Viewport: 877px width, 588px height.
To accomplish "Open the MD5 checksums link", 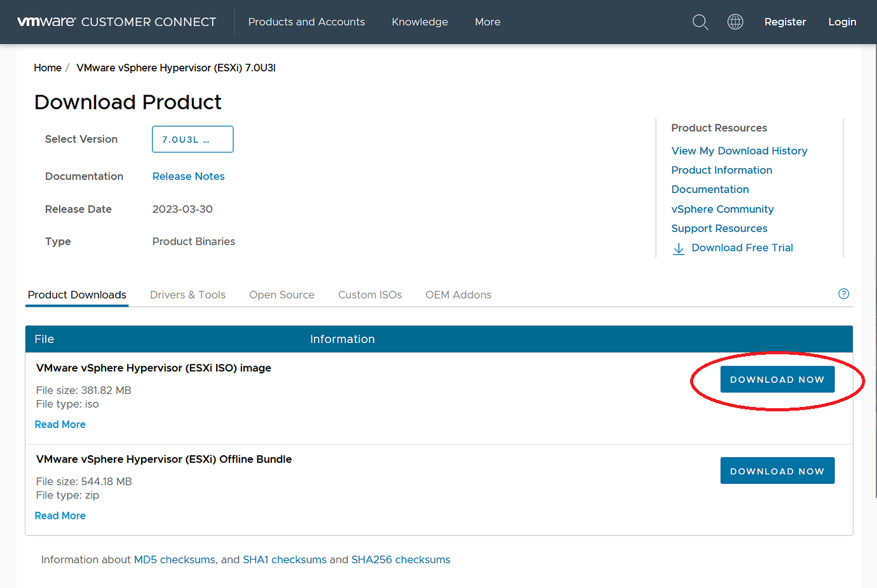I will pos(175,559).
